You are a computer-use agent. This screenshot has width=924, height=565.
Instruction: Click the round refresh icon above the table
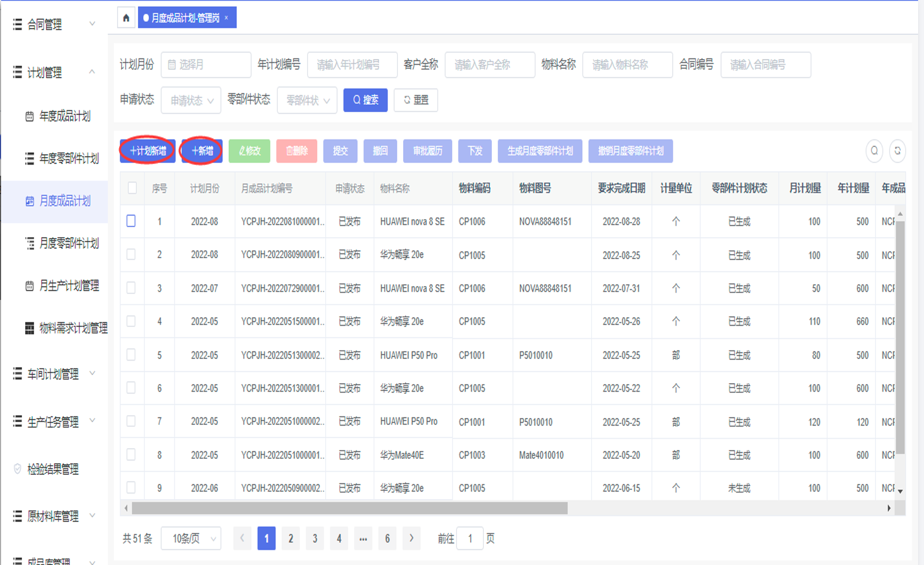pyautogui.click(x=897, y=151)
